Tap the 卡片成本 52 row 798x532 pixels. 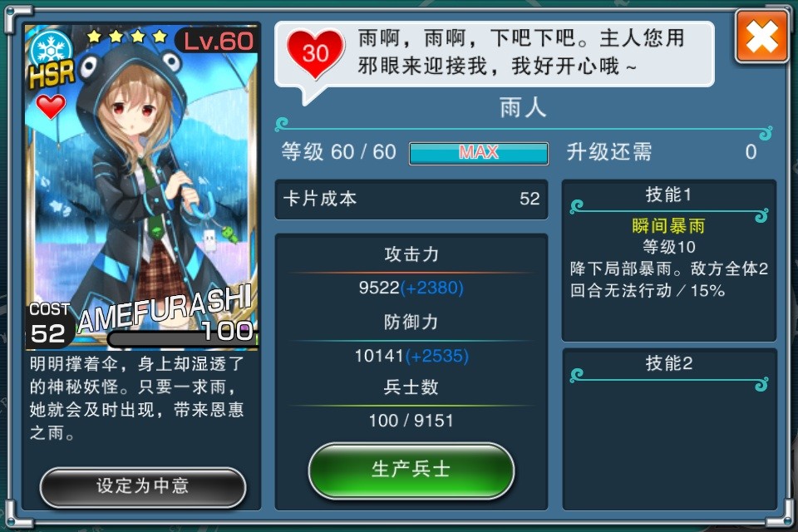[x=411, y=199]
